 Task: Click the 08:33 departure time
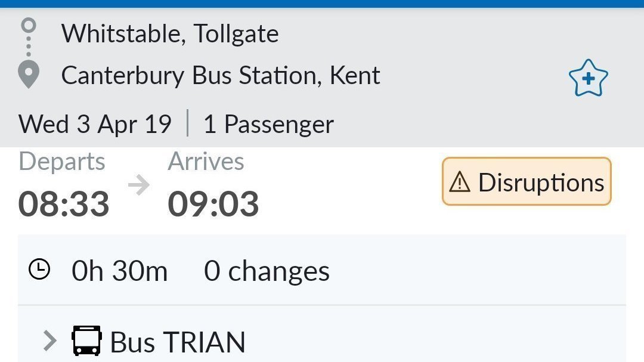pos(63,203)
